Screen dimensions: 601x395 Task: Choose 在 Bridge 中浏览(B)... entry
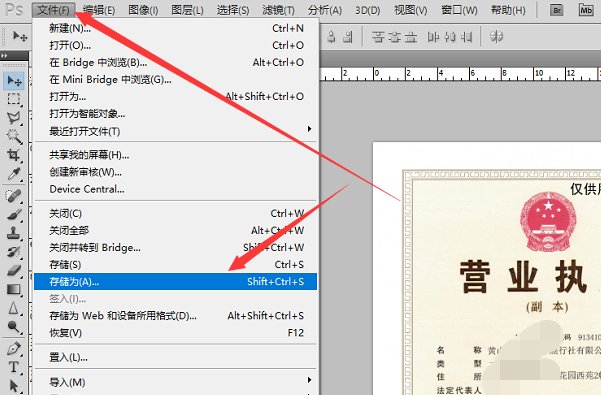point(176,62)
